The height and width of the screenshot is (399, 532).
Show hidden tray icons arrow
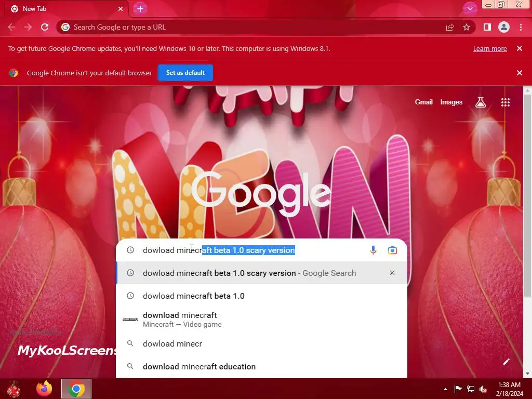[x=445, y=389]
